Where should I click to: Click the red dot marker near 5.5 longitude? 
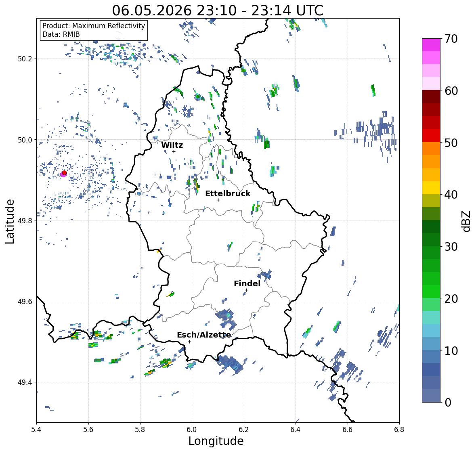64,173
